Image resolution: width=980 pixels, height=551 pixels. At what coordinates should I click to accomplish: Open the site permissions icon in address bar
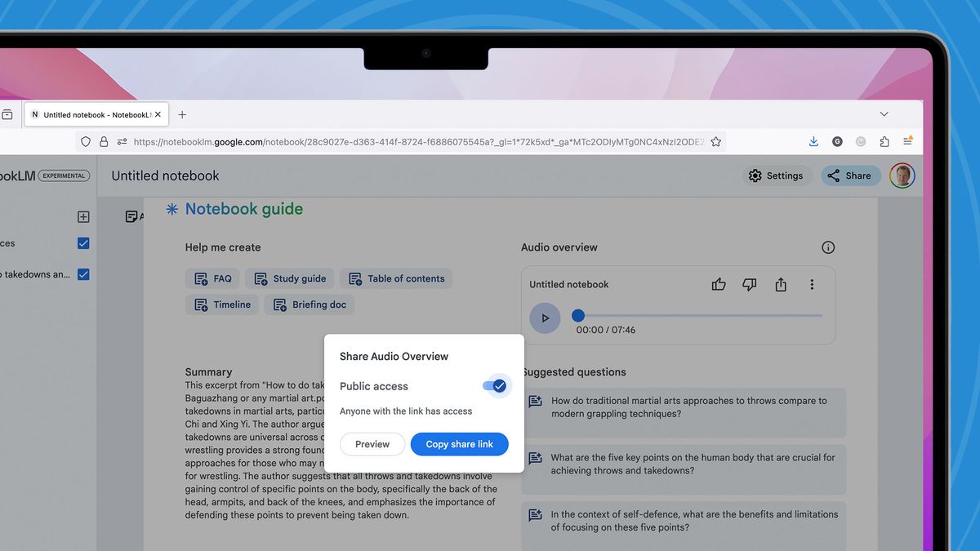122,141
